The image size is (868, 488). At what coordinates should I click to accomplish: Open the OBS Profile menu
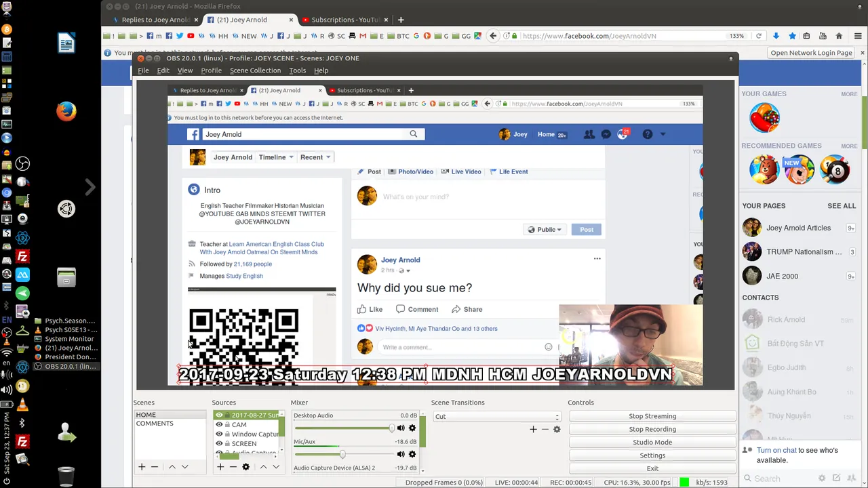point(211,70)
